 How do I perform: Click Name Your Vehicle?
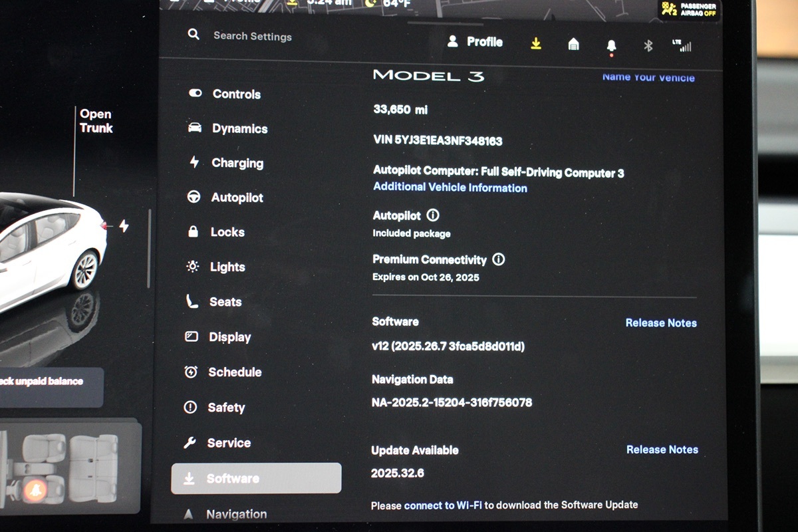point(648,77)
